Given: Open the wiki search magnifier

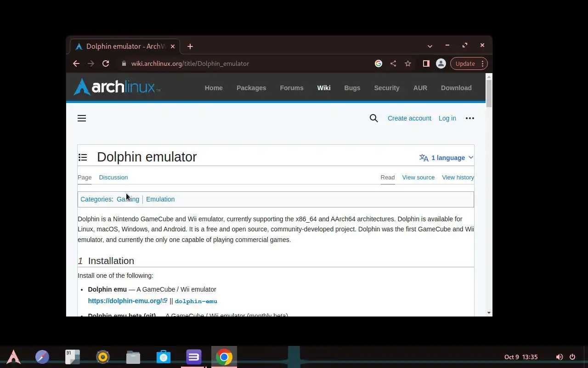Looking at the screenshot, I should click(x=374, y=118).
